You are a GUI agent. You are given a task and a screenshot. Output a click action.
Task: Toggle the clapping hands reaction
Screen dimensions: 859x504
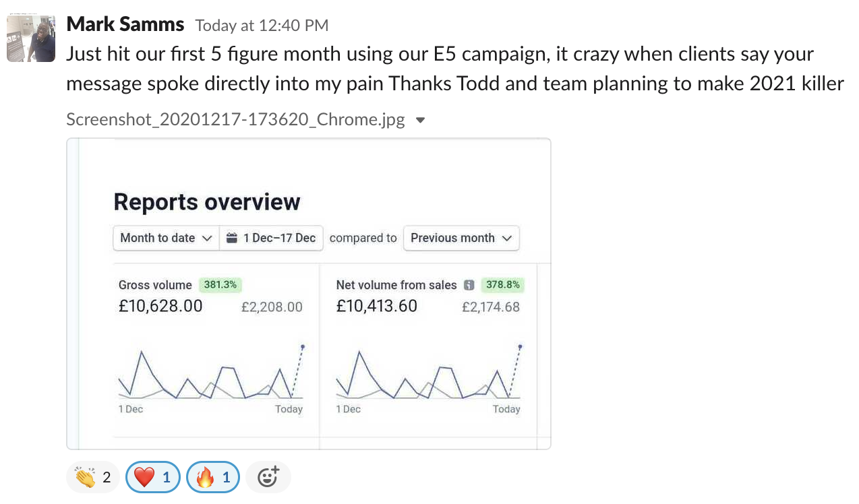93,478
